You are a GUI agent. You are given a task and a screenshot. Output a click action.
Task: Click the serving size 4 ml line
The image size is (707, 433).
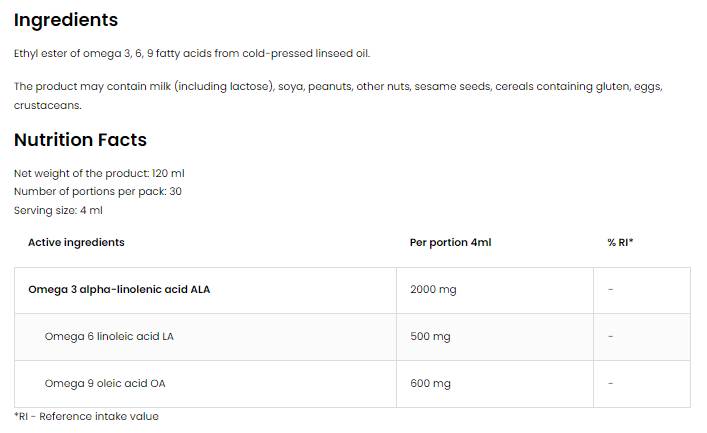(58, 210)
